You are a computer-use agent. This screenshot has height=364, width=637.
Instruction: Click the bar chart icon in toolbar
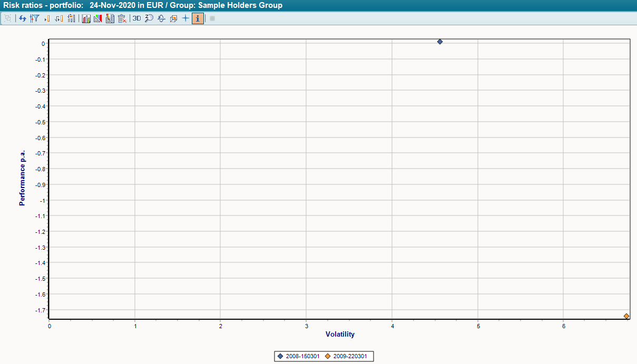86,18
